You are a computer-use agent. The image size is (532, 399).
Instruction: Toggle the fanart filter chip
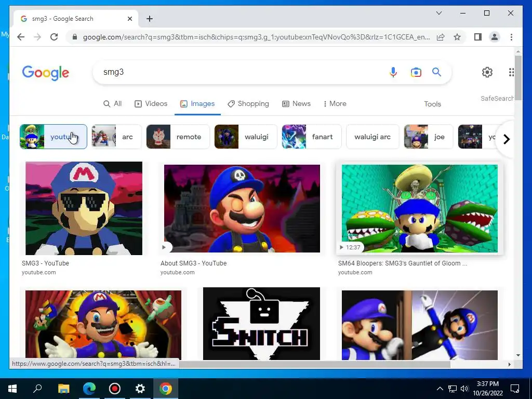312,137
